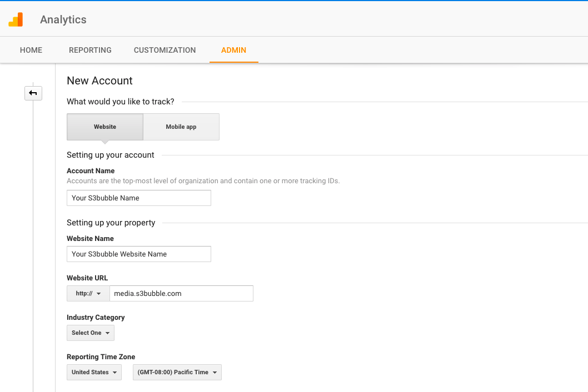588x392 pixels.
Task: Choose Mobile app as tracking type
Action: click(181, 127)
